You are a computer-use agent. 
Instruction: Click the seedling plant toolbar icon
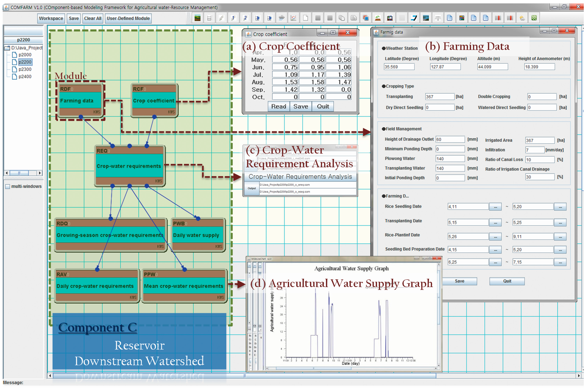coord(377,18)
